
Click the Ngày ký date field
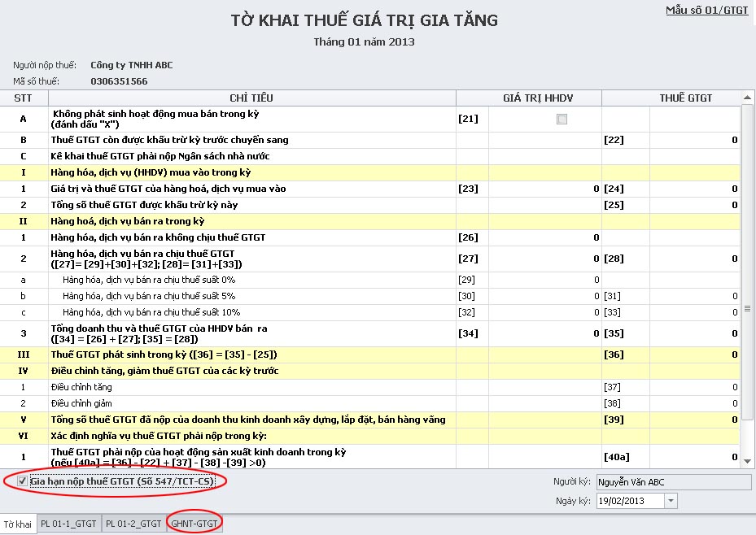tap(631, 501)
